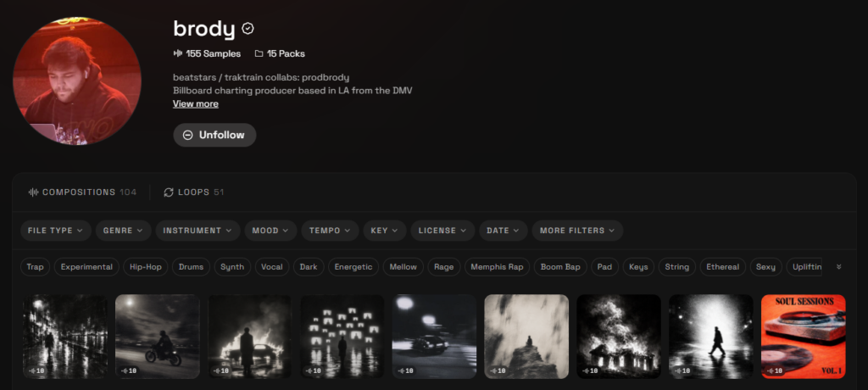868x390 pixels.
Task: Click the sample count badge on rainy street cover
Action: tap(36, 370)
